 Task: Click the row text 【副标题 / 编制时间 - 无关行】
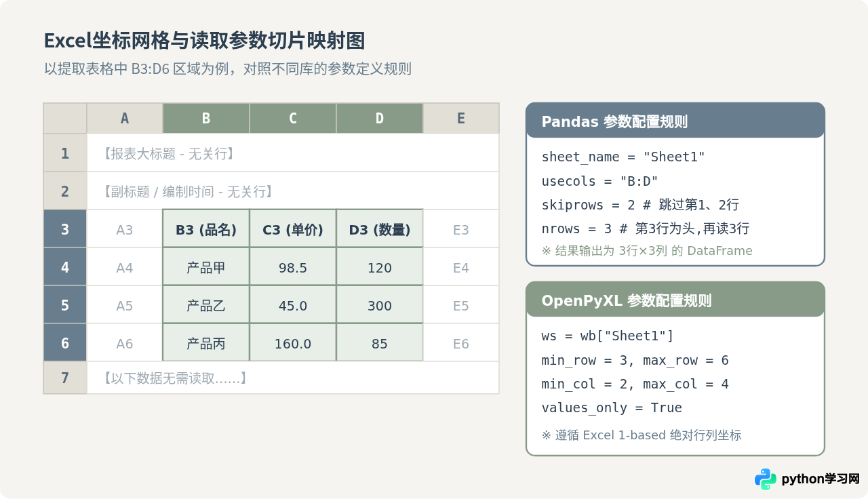(188, 192)
